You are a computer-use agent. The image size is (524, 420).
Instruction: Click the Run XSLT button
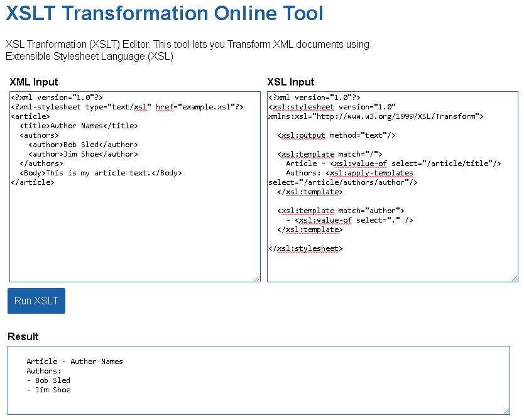(x=36, y=301)
